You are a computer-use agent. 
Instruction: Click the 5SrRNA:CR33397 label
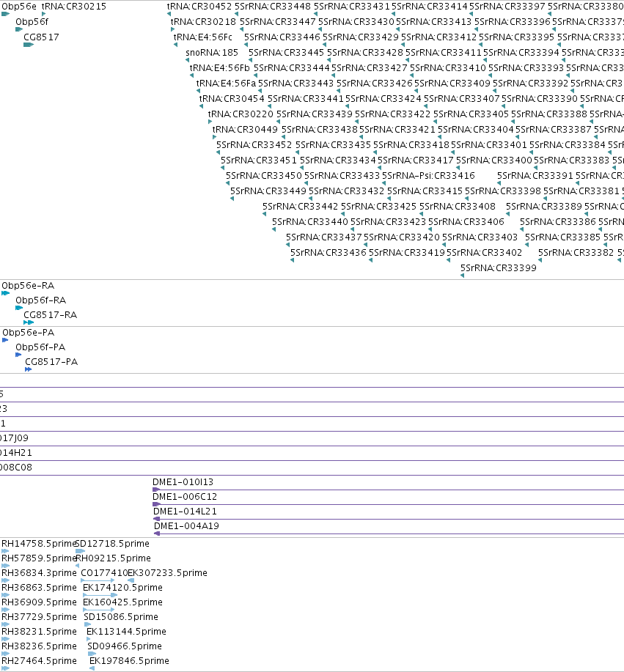[x=507, y=7]
